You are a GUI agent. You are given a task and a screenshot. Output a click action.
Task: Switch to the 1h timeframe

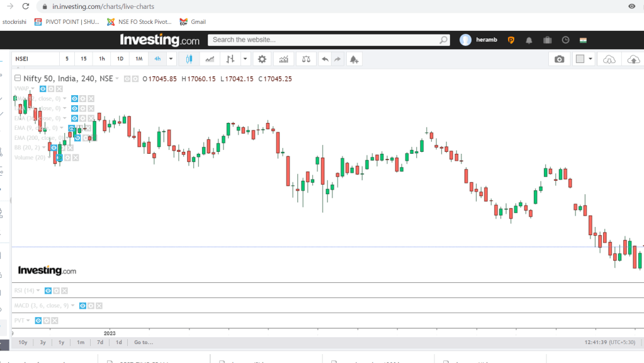tap(102, 59)
